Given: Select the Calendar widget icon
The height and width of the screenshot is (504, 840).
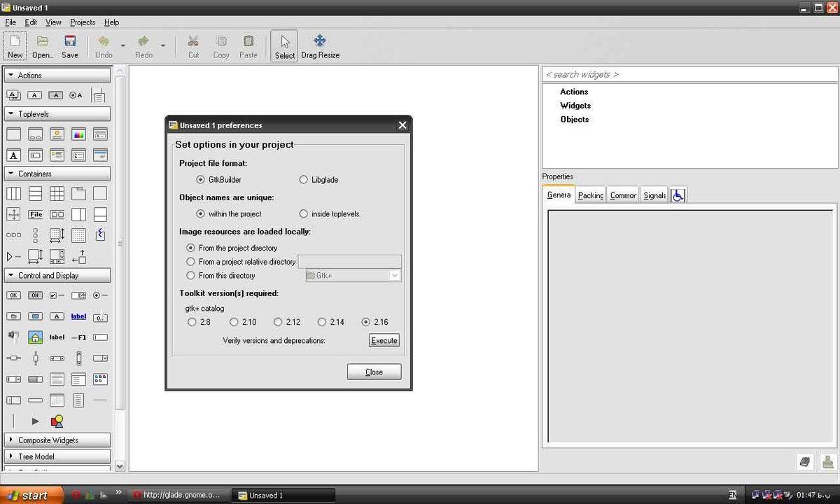Looking at the screenshot, I should [x=57, y=400].
